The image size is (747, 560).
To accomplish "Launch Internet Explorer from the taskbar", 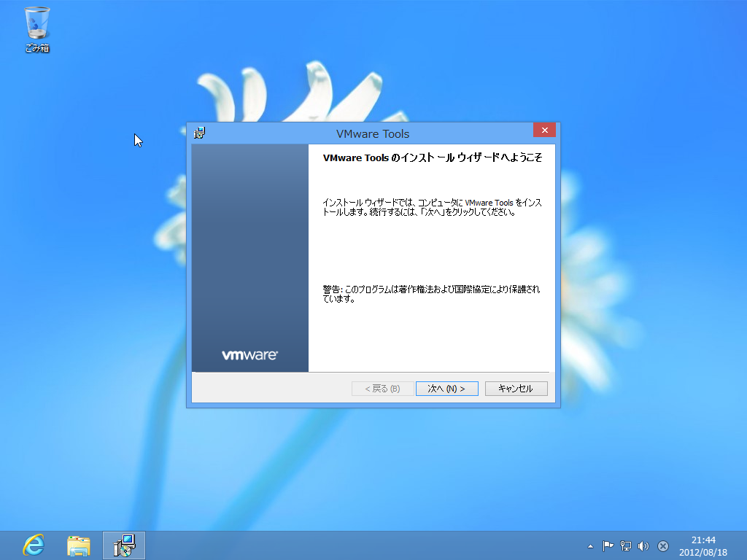I will (x=34, y=545).
